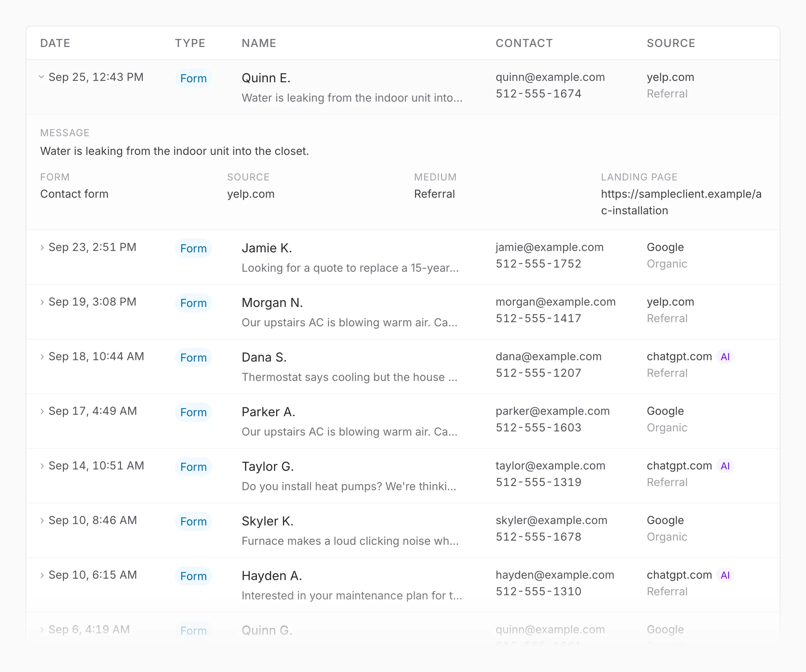Click the name Quinn E.

click(266, 78)
